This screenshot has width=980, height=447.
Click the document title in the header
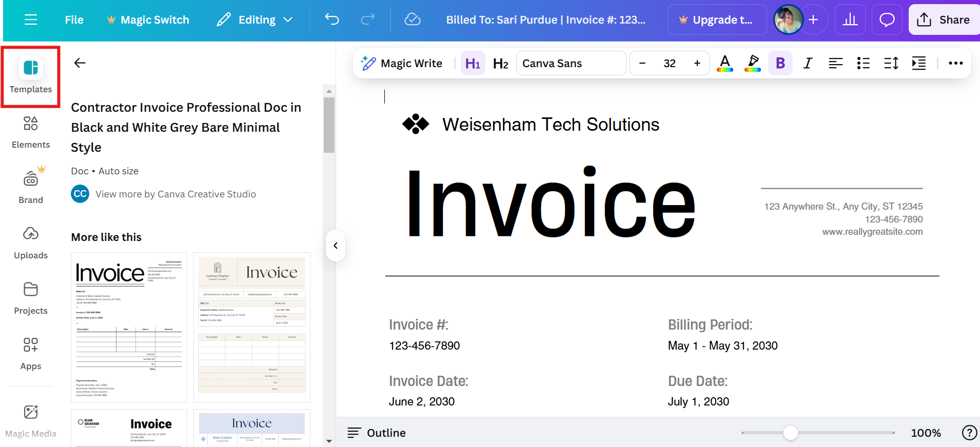pyautogui.click(x=546, y=20)
